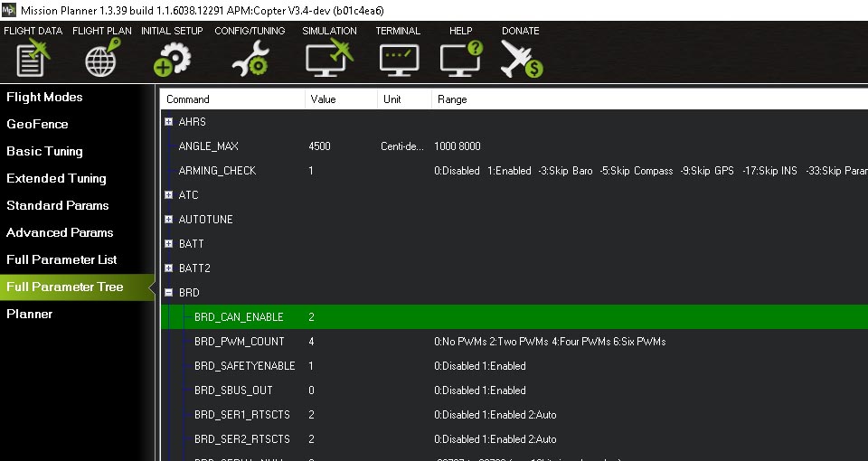Open the Extended Tuning page
The height and width of the screenshot is (461, 868).
point(56,178)
